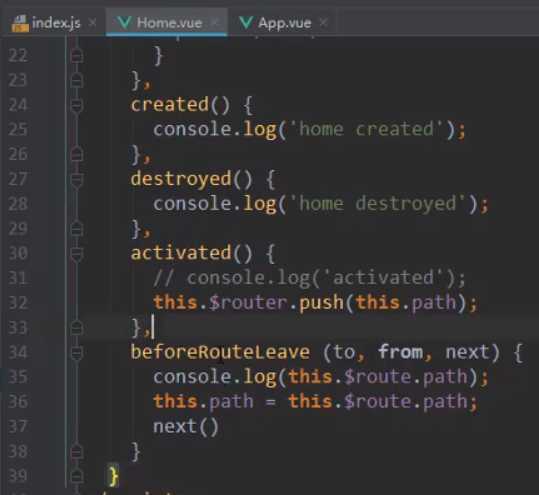The height and width of the screenshot is (495, 539).
Task: Switch to the index.js tab
Action: pyautogui.click(x=46, y=23)
